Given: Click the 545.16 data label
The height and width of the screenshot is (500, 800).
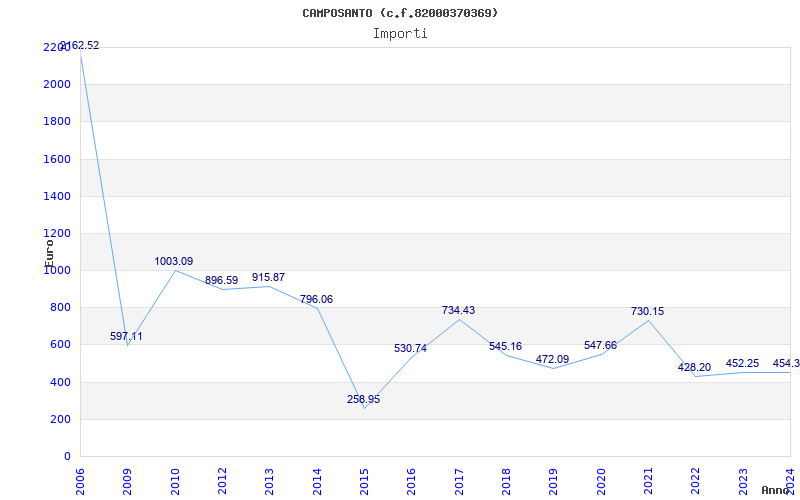Looking at the screenshot, I should point(505,346).
